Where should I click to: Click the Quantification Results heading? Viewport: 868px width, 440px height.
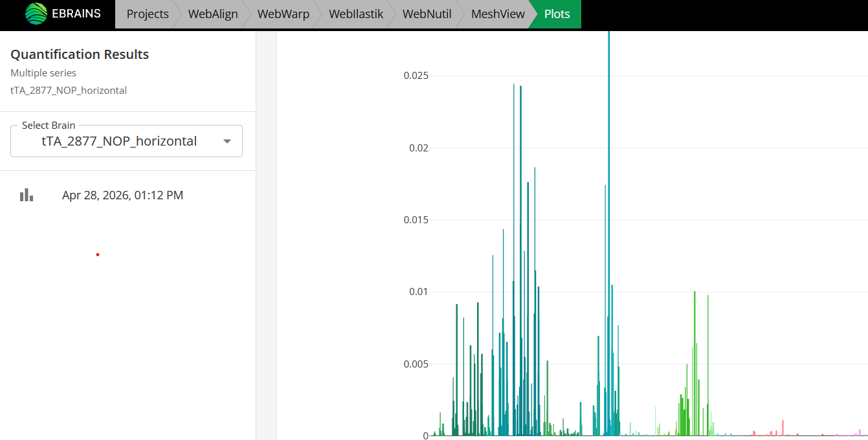pos(80,54)
